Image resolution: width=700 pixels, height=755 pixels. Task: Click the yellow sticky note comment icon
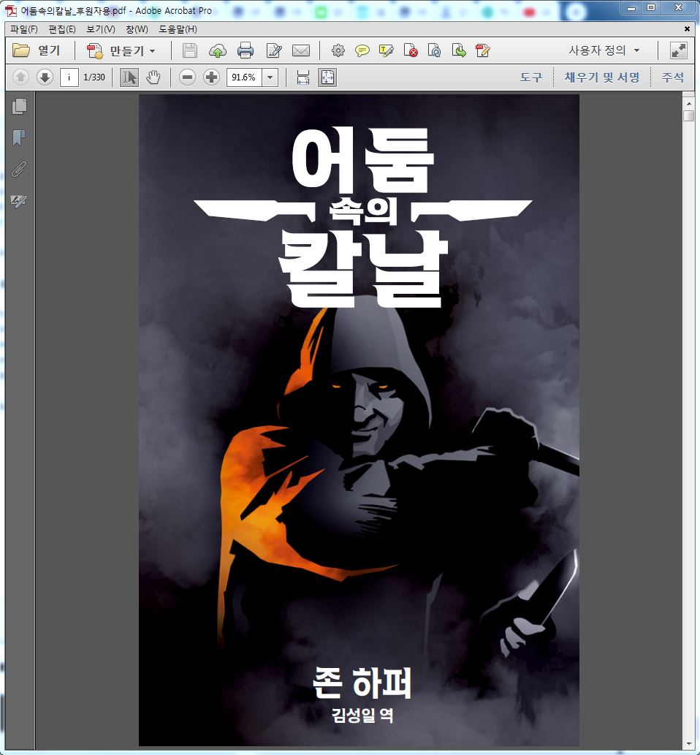click(x=362, y=50)
